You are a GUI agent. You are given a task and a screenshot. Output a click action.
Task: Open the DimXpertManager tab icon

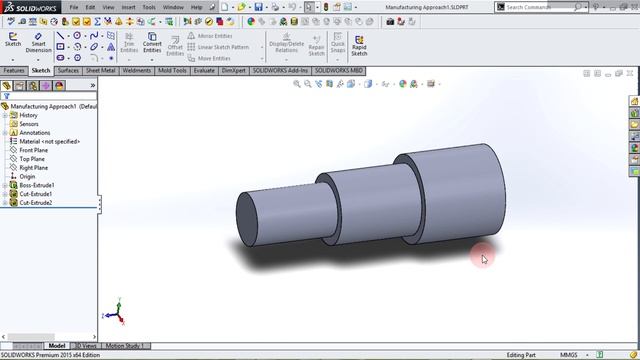click(x=46, y=85)
